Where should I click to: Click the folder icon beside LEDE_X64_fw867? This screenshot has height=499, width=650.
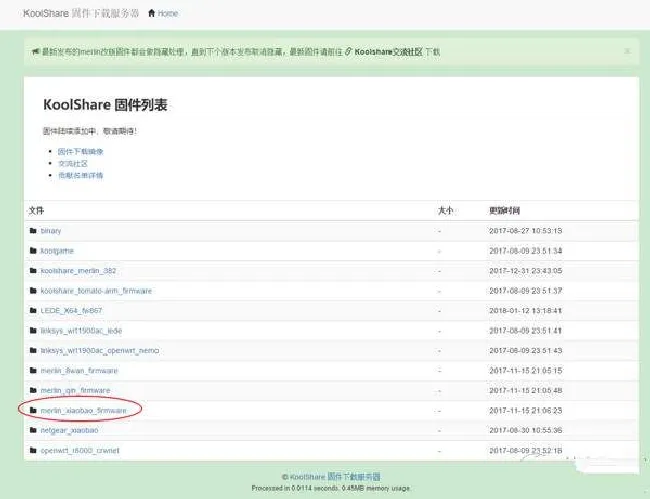[x=33, y=310]
